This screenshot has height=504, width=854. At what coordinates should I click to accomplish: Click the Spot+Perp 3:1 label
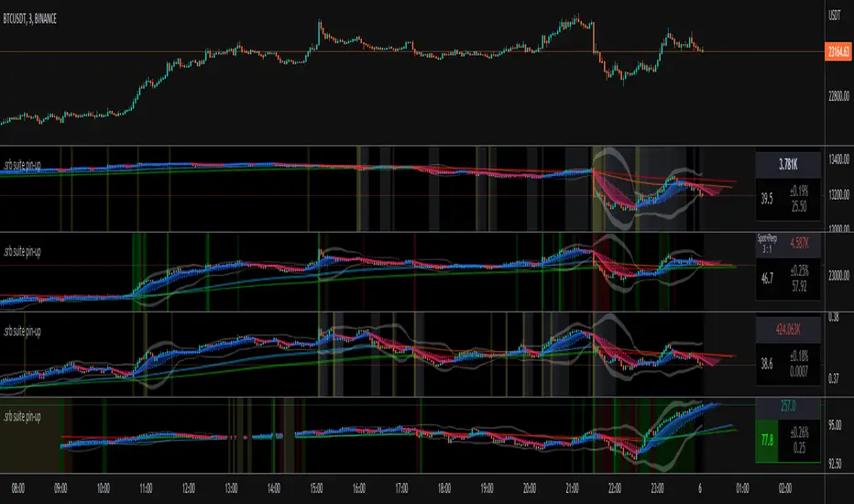pos(767,244)
